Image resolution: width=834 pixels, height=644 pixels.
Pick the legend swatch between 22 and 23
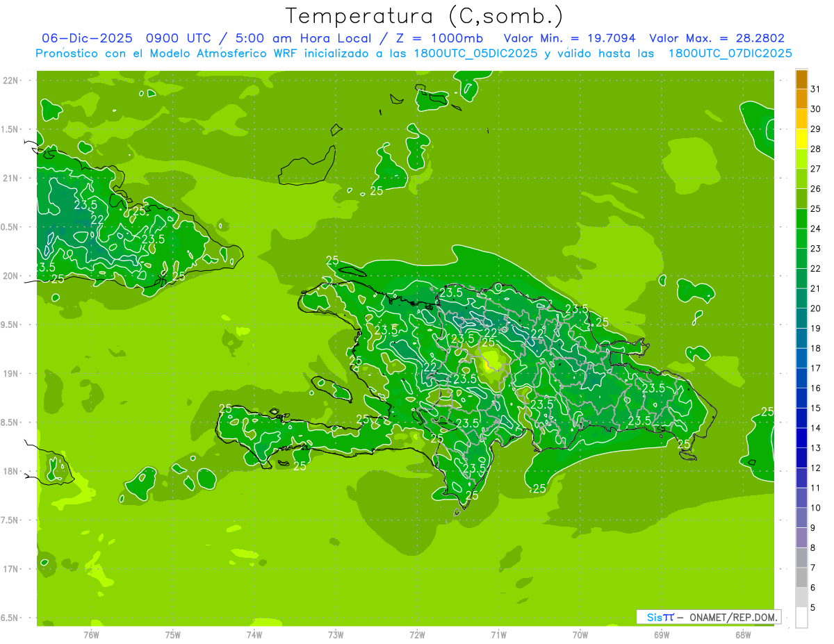tap(801, 259)
